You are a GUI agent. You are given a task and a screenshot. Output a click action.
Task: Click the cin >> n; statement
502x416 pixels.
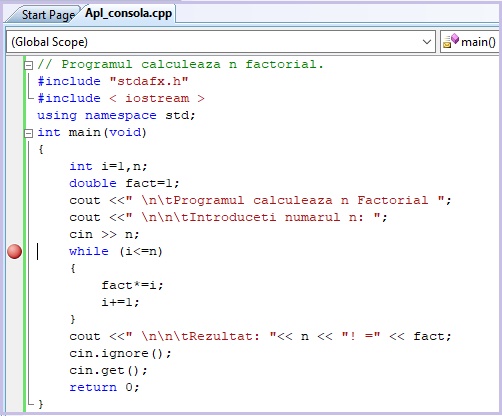[x=104, y=234]
